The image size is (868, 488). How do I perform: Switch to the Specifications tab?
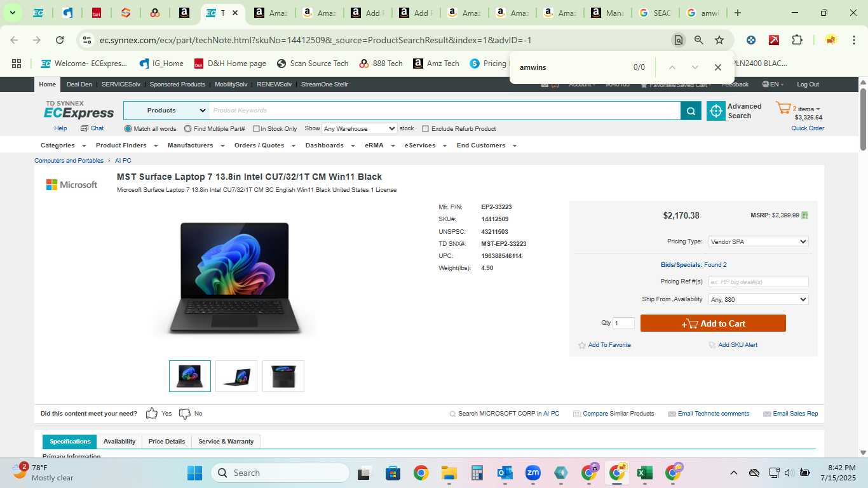(70, 442)
